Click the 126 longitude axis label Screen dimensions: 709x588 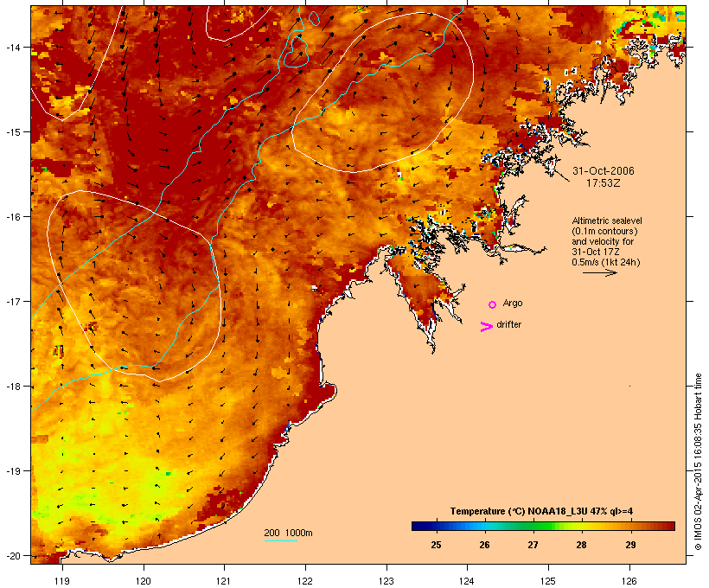coord(629,581)
